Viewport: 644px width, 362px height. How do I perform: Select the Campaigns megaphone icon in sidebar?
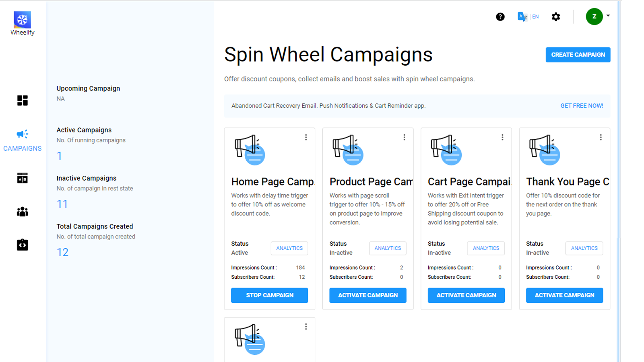[22, 134]
